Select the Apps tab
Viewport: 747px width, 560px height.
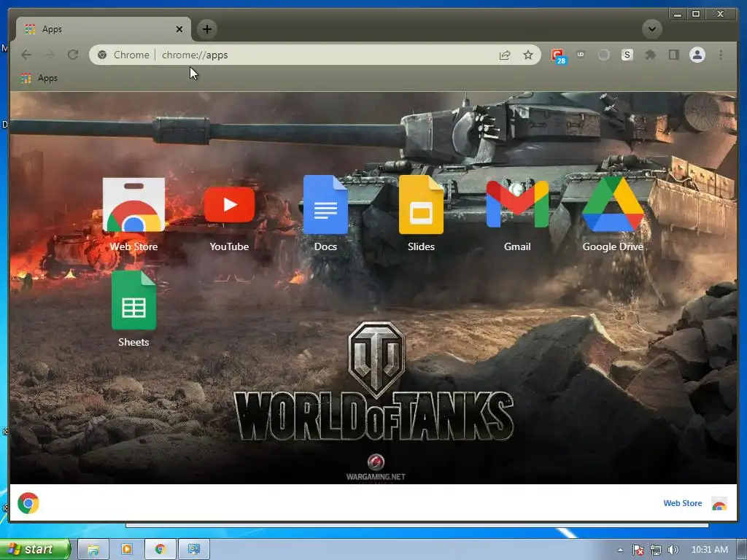[x=103, y=29]
